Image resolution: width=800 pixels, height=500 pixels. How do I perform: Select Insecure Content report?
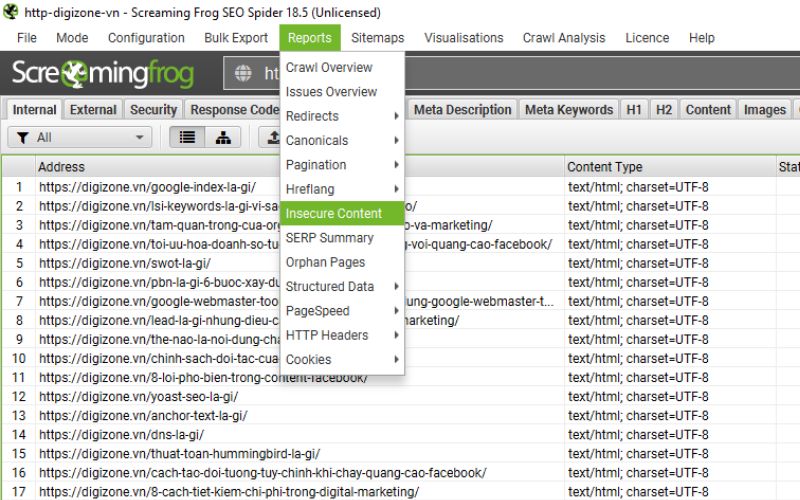pyautogui.click(x=342, y=213)
